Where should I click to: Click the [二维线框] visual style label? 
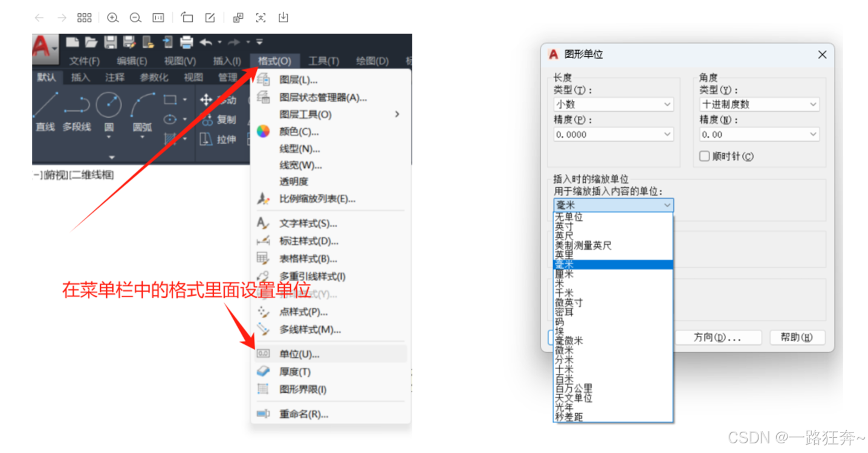pyautogui.click(x=91, y=175)
